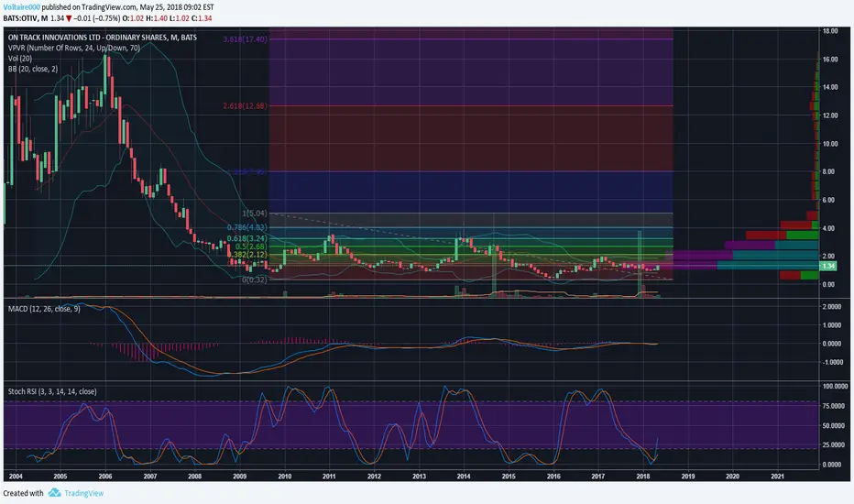Click the 25.0000 Stoch RSI axis value
This screenshot has width=854, height=504.
point(832,445)
